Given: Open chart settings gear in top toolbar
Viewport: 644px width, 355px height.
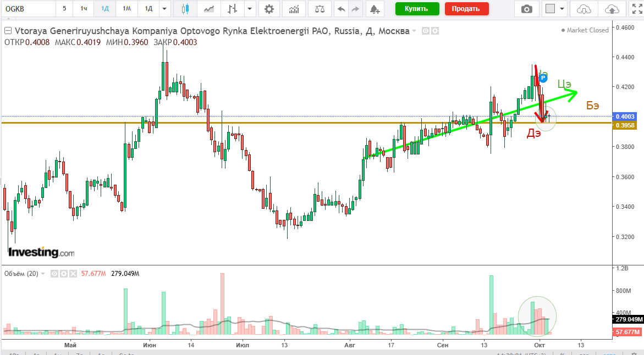Looking at the screenshot, I should pos(269,9).
